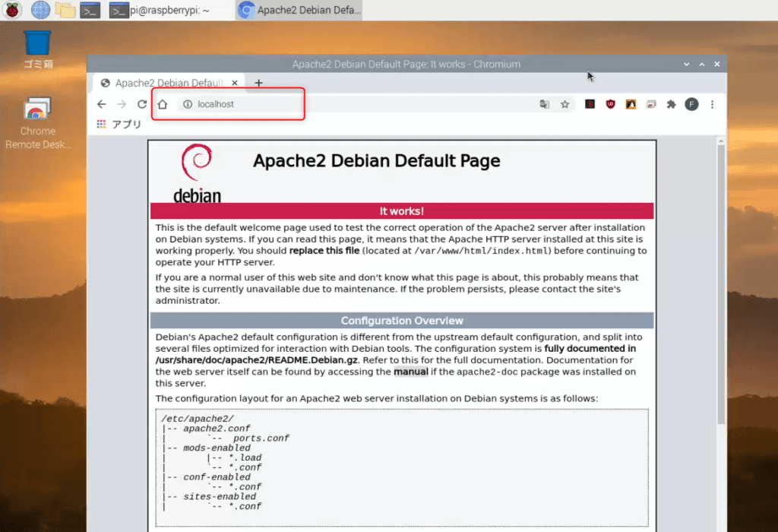Translate this page icon in address bar
Screen dimensions: 778x532
(544, 104)
